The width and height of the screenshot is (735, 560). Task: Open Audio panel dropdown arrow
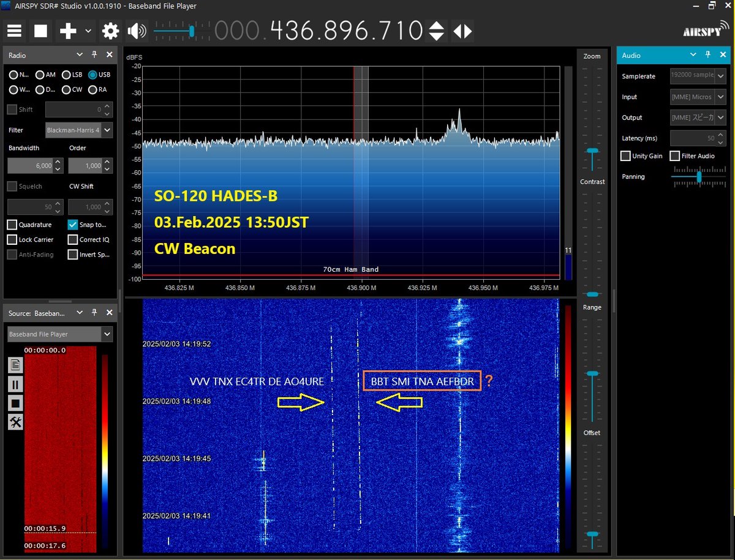click(693, 54)
